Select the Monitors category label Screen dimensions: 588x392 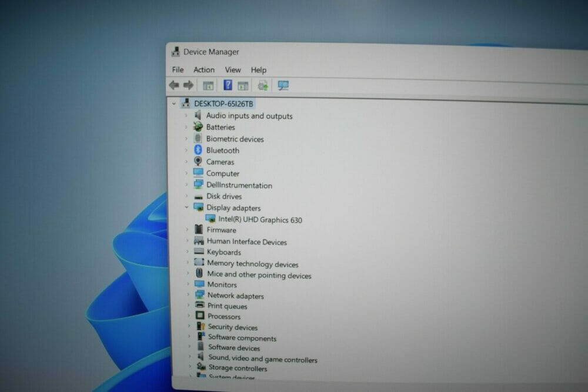(222, 285)
